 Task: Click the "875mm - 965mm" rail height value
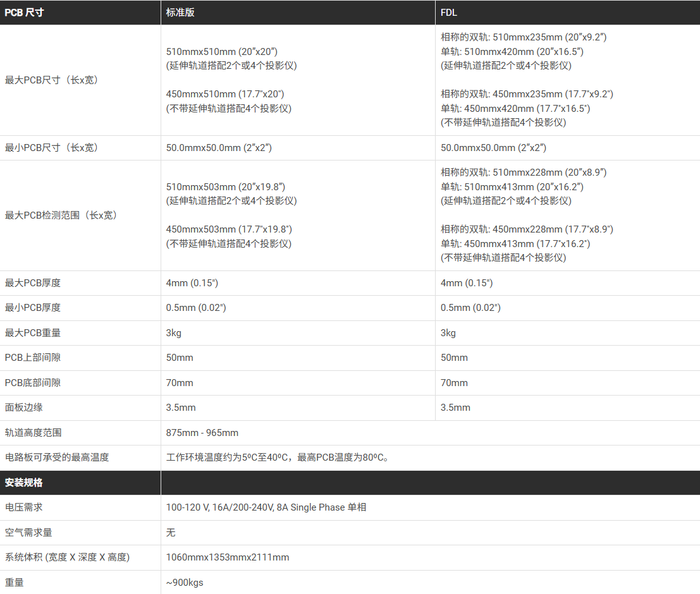click(202, 433)
